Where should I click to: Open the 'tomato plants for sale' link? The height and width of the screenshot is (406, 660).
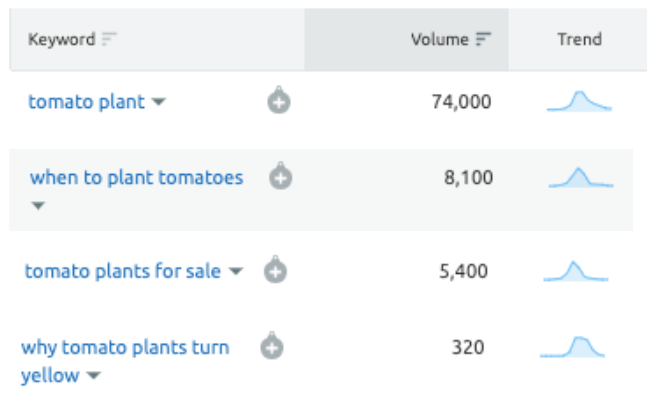pos(122,271)
